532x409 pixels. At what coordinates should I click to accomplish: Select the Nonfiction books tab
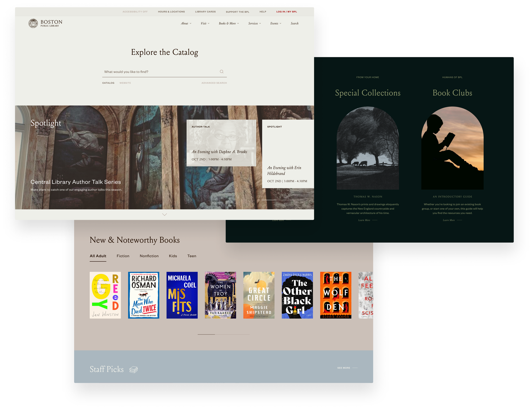tap(149, 256)
